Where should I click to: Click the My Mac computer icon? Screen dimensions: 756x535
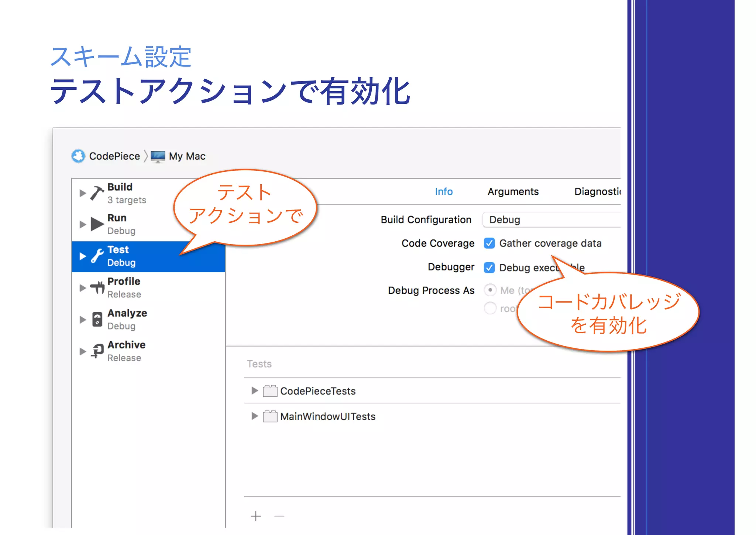pos(158,157)
